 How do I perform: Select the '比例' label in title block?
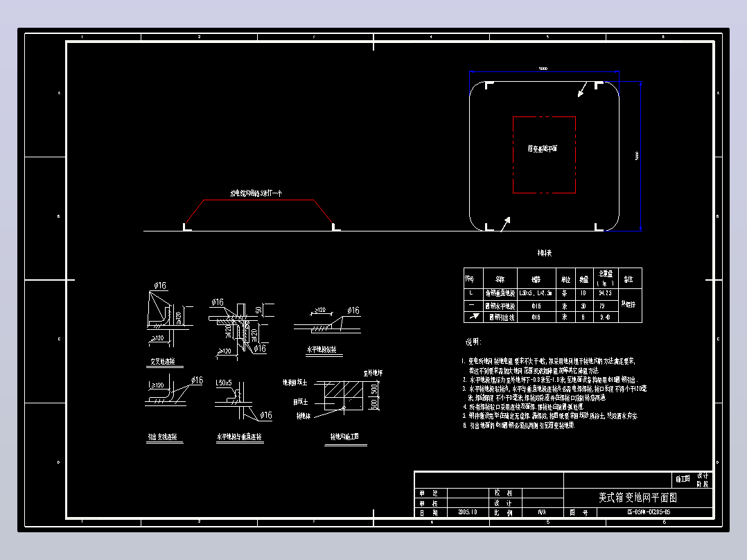tap(503, 513)
